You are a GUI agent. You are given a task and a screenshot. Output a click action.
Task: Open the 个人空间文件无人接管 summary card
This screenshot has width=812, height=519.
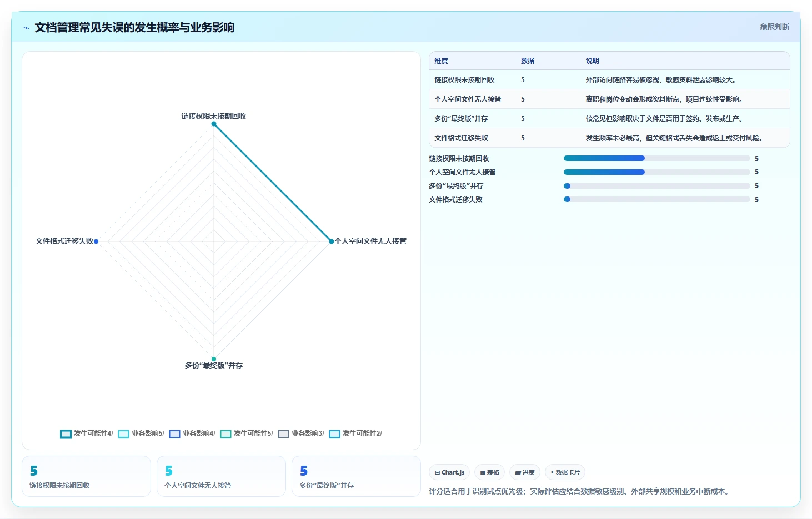click(x=221, y=476)
